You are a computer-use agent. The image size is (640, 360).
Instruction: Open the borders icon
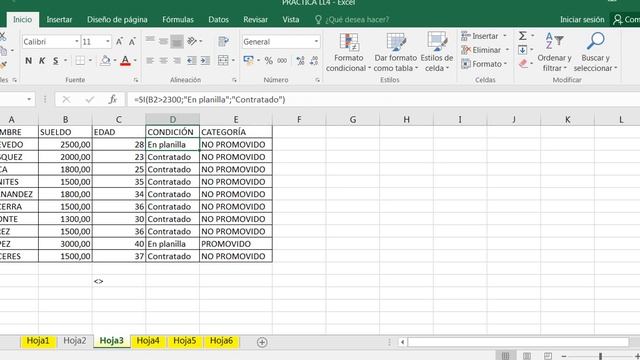point(80,61)
